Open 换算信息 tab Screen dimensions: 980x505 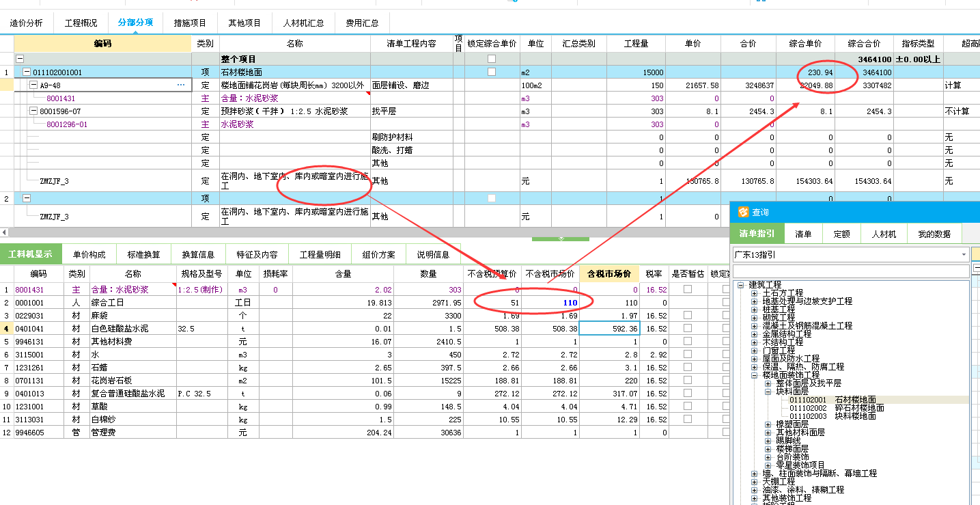pyautogui.click(x=198, y=254)
